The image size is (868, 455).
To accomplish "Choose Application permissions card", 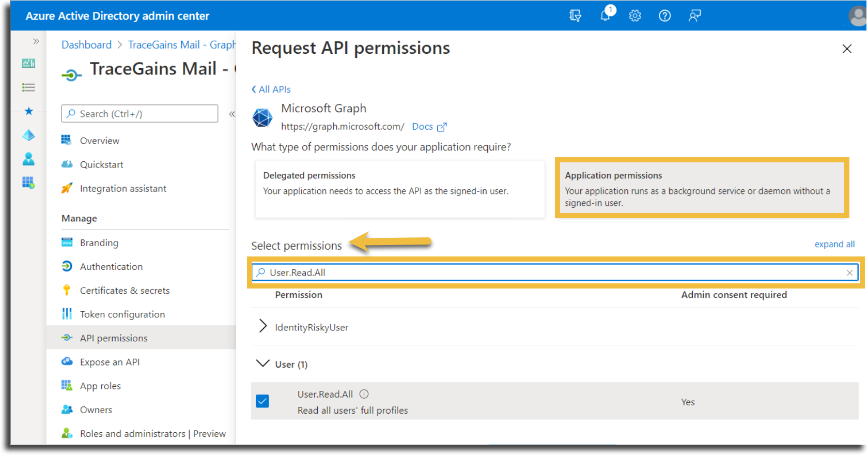I will pos(702,188).
